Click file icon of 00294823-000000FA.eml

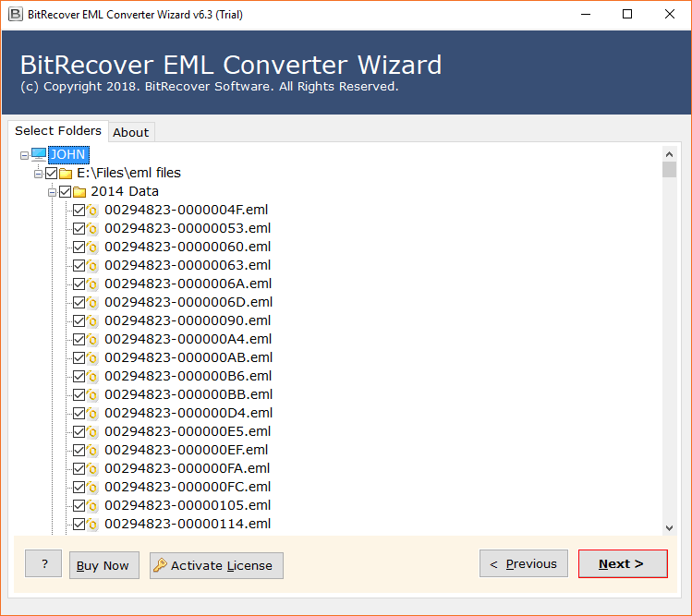click(92, 469)
